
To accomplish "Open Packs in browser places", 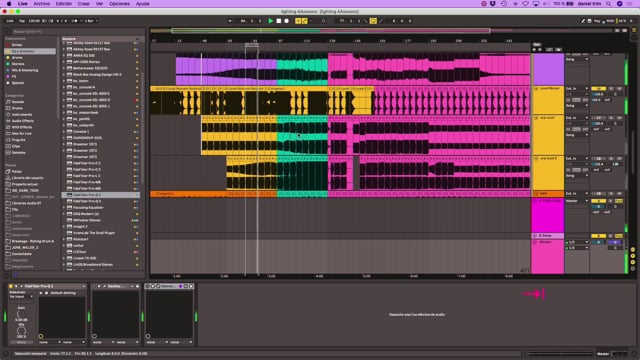I will (17, 171).
